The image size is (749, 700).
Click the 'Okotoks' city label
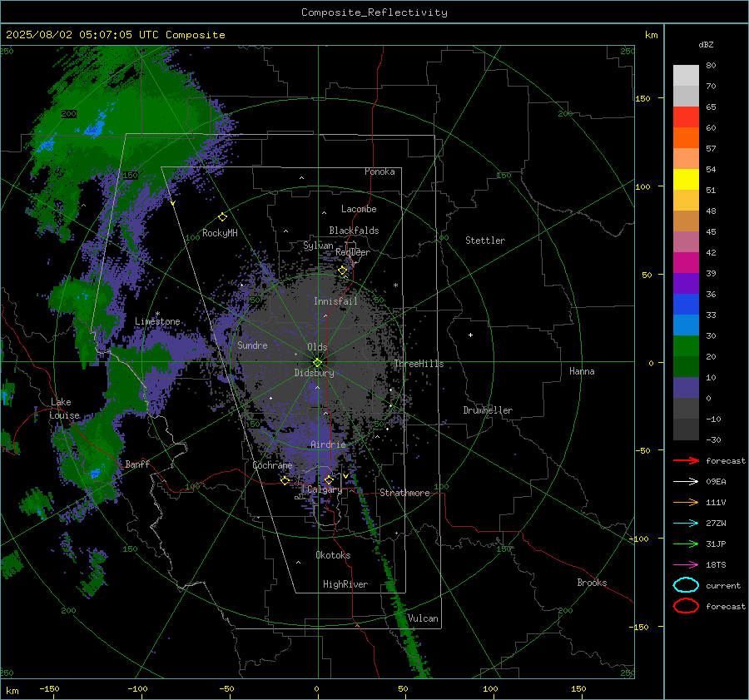click(333, 555)
